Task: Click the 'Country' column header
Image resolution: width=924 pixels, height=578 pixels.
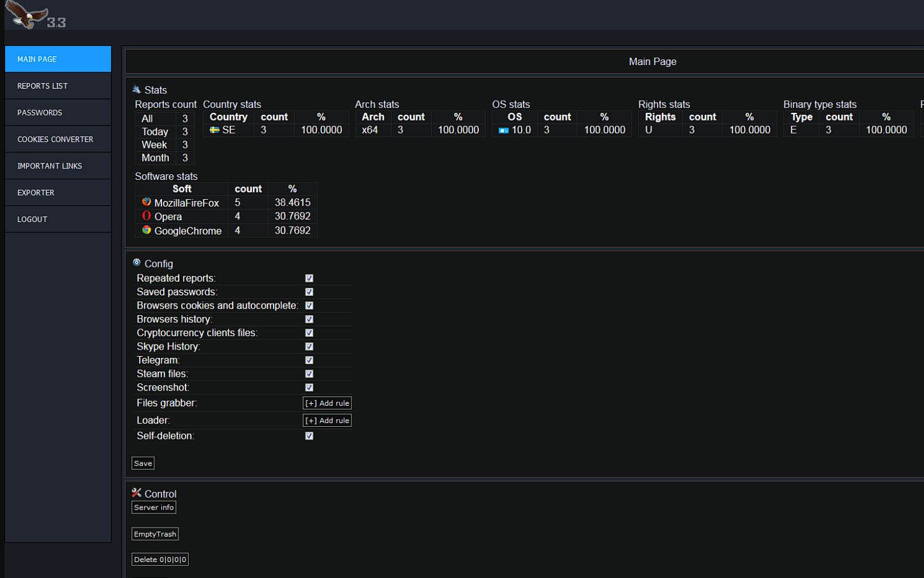Action: pos(228,117)
